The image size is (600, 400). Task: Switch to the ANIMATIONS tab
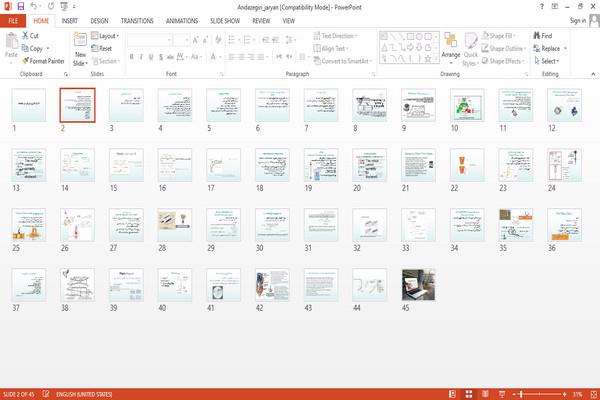pos(182,21)
